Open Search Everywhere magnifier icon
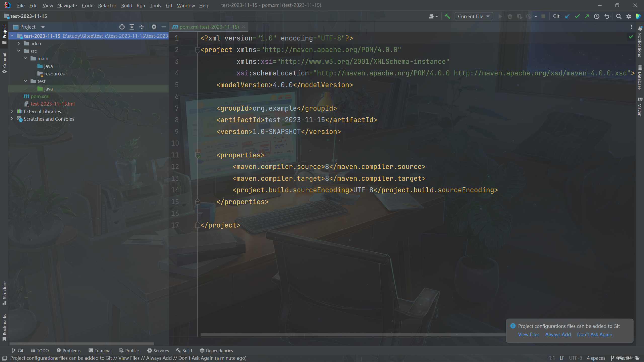The image size is (644, 362). 619,16
